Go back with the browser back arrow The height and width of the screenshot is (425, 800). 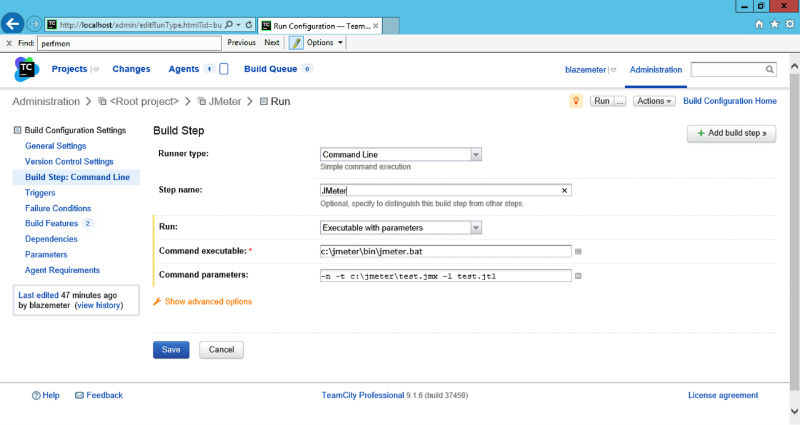(12, 24)
